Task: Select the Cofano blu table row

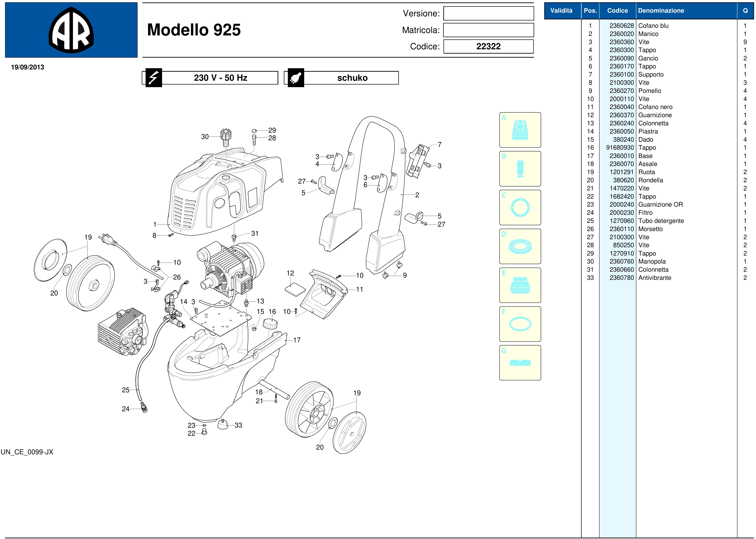Action: pos(653,26)
